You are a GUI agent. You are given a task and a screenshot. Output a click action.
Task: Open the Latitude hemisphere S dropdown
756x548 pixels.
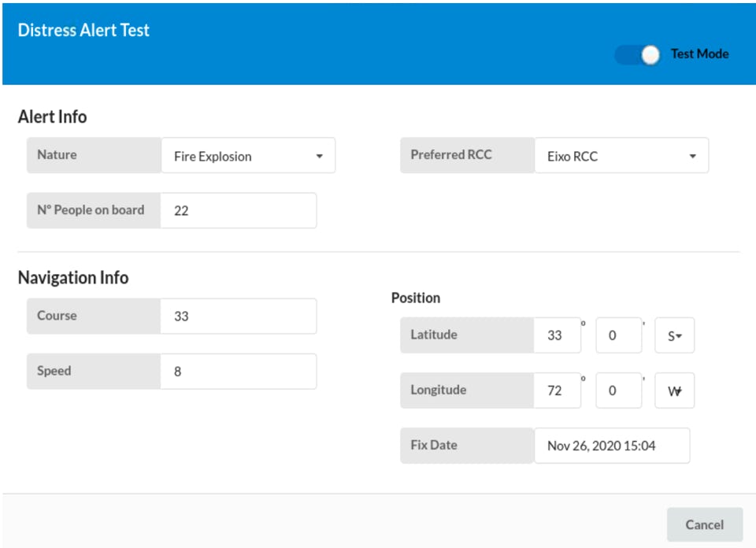(675, 335)
